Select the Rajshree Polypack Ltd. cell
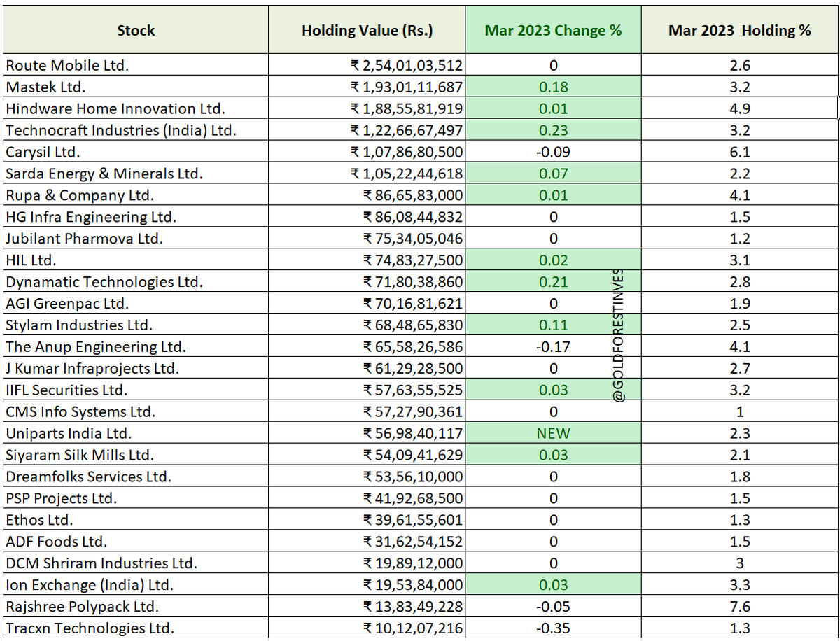 click(x=136, y=607)
